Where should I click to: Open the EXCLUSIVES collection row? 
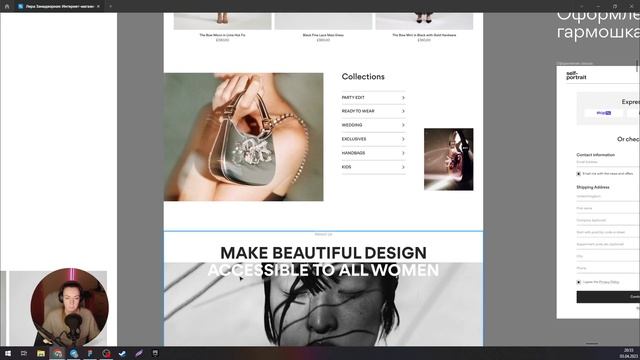(x=373, y=139)
